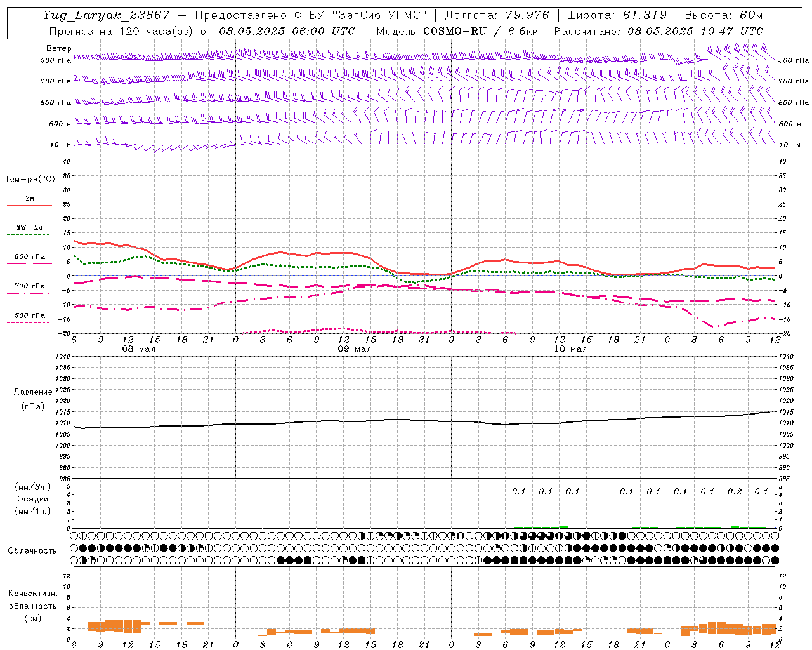The height and width of the screenshot is (650, 812).
Task: Click the (мм/1ч.) precipitation unit label
Action: click(x=33, y=511)
